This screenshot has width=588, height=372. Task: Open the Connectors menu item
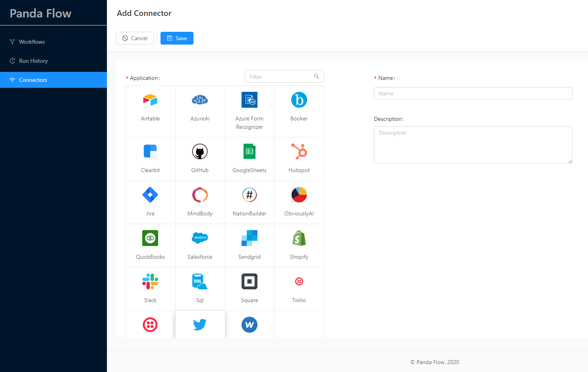[x=53, y=80]
